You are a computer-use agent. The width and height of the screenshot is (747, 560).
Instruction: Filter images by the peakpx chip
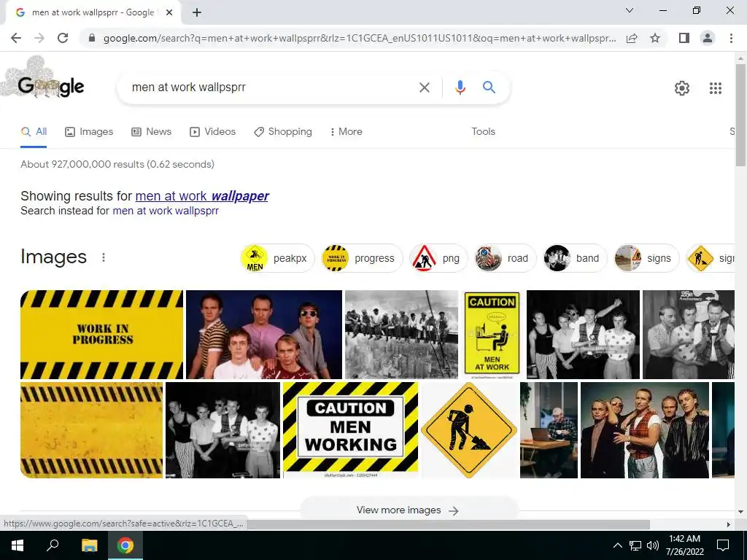point(276,258)
